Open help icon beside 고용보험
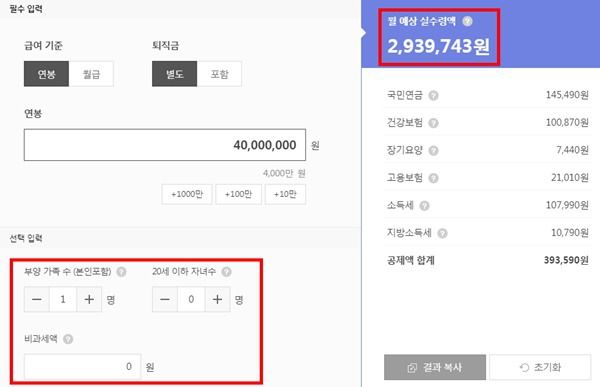Image resolution: width=600 pixels, height=387 pixels. (433, 178)
